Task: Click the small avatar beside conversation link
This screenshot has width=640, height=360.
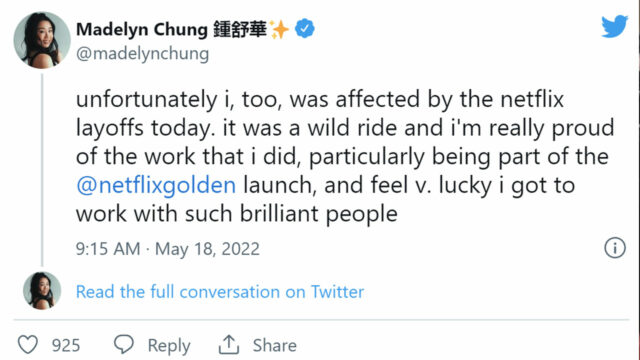Action: (42, 291)
